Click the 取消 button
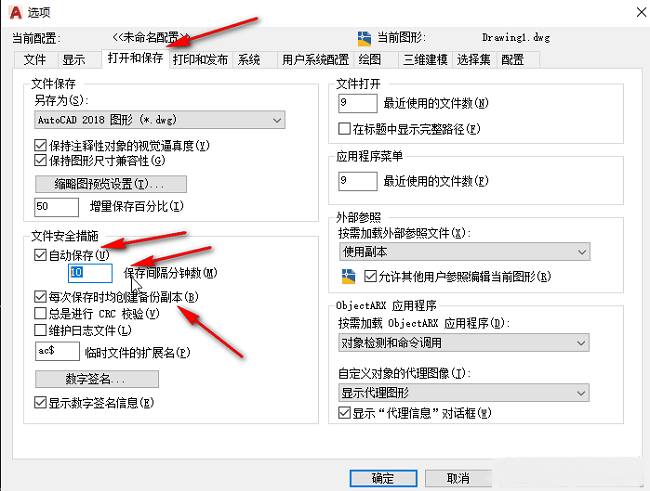The width and height of the screenshot is (650, 491). pyautogui.click(x=458, y=479)
